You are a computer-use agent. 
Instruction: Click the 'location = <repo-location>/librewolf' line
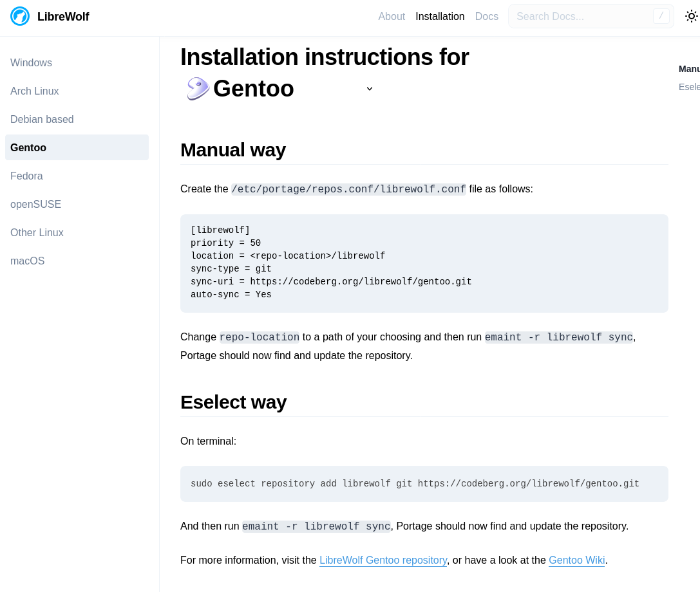click(288, 255)
